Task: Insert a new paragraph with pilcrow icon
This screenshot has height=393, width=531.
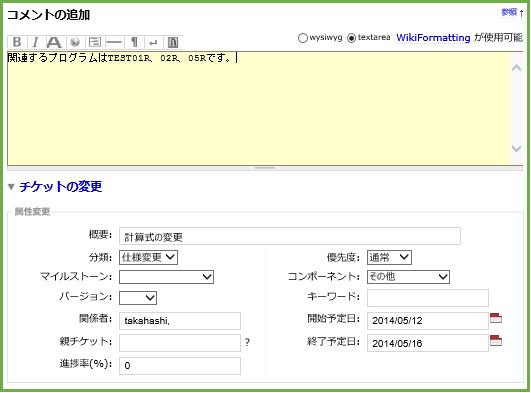Action: 134,42
